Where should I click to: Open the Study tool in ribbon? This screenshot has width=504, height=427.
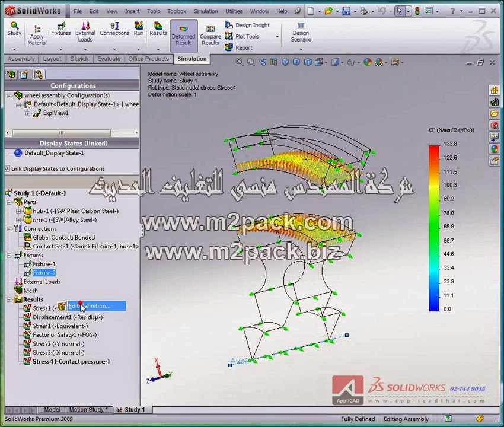14,29
